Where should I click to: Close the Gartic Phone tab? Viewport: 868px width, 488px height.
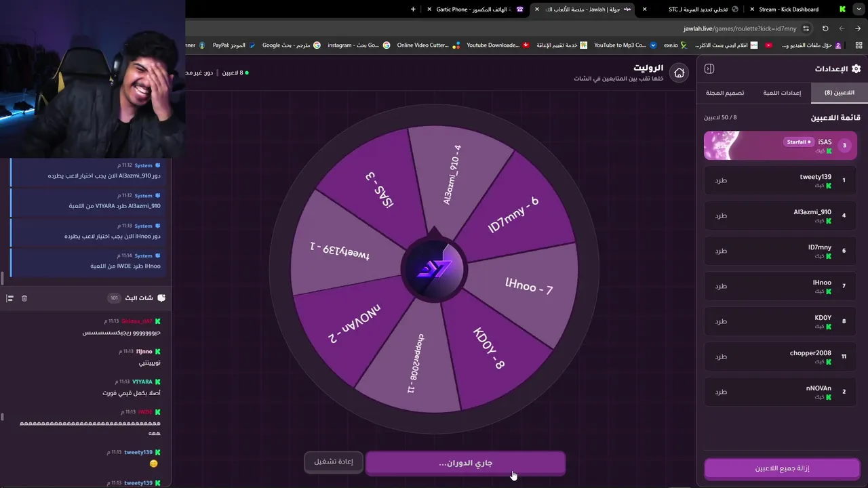[x=429, y=9]
